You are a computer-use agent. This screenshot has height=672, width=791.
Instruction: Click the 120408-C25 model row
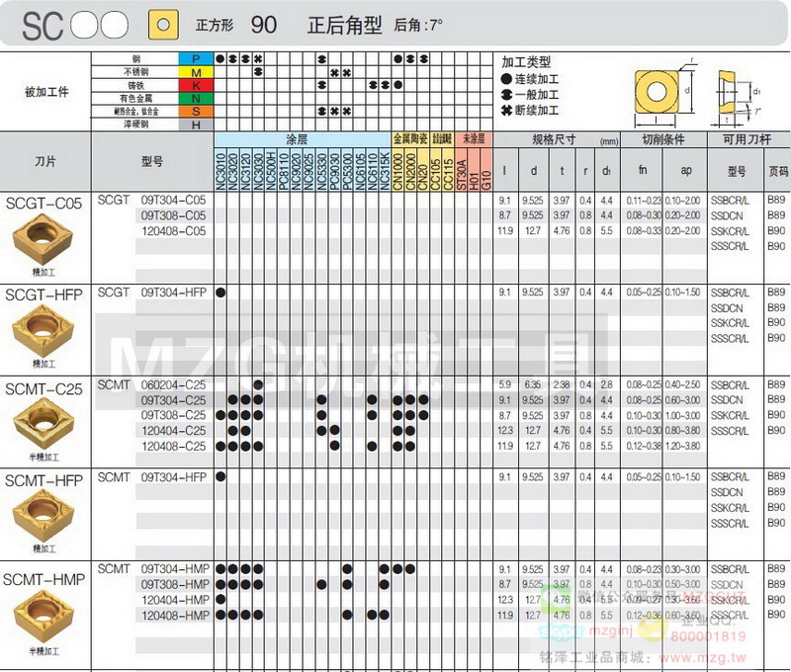[173, 446]
